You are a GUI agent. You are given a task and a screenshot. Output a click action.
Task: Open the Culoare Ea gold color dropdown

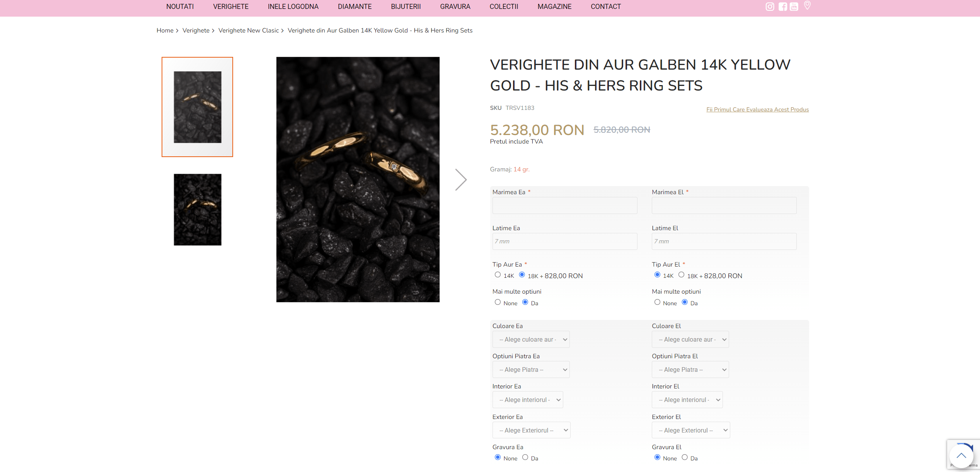(x=531, y=339)
